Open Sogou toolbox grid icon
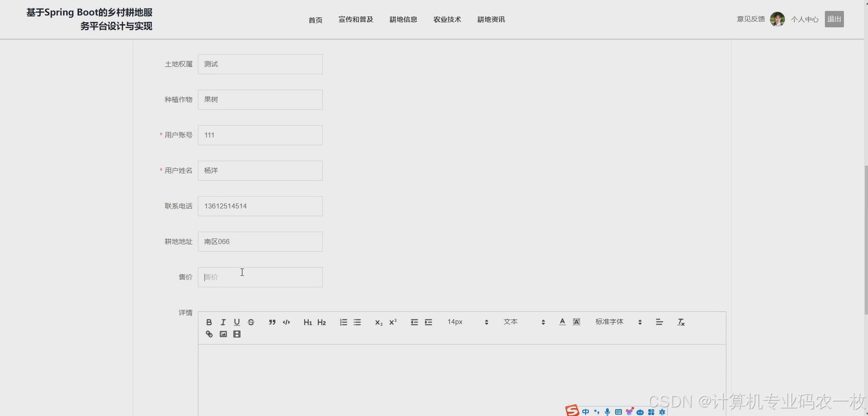The image size is (868, 416). click(651, 412)
